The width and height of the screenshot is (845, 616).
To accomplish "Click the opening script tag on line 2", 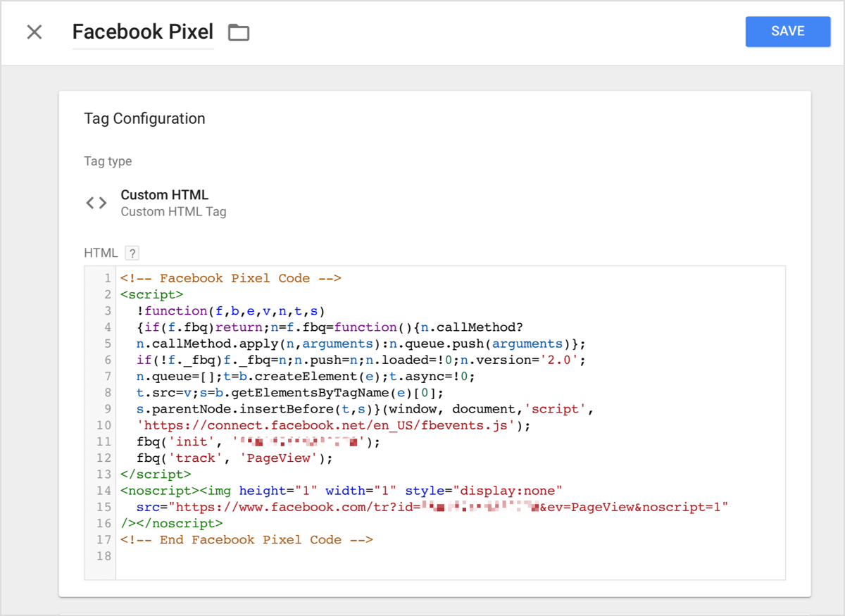I will (x=151, y=294).
